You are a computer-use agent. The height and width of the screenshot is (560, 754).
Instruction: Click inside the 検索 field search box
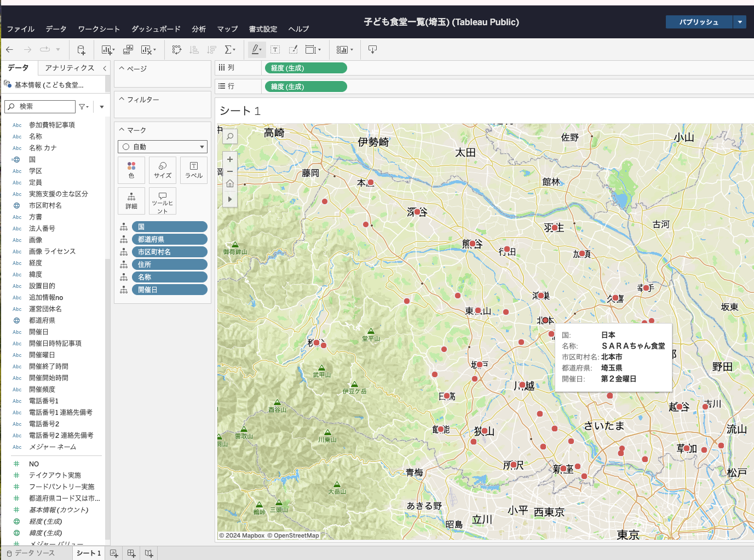pyautogui.click(x=40, y=107)
